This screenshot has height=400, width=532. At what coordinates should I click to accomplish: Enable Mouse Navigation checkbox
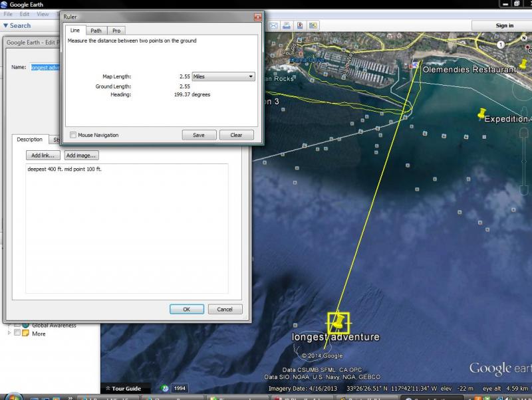click(73, 135)
